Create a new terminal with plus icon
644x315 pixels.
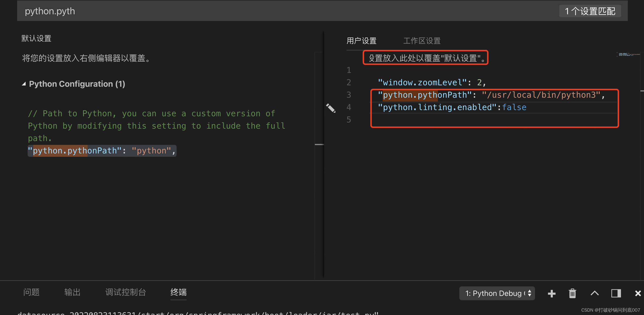point(551,294)
